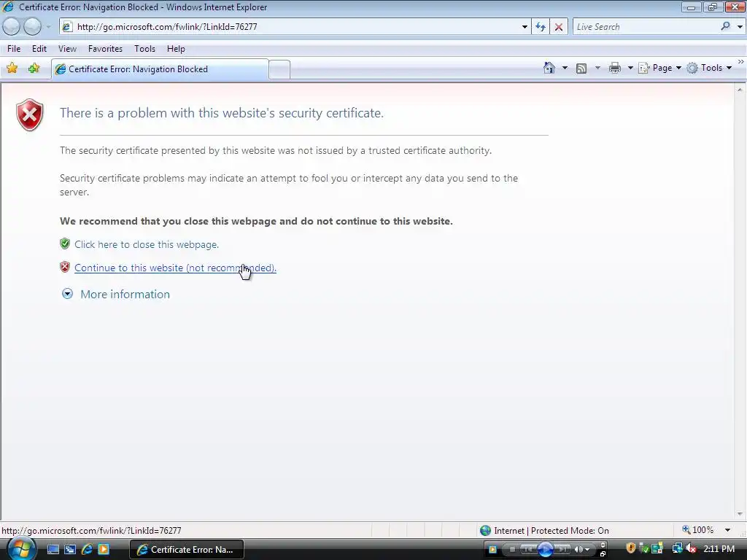Image resolution: width=747 pixels, height=560 pixels.
Task: Click 'Continue to this website (not recommended)' link
Action: (x=175, y=268)
